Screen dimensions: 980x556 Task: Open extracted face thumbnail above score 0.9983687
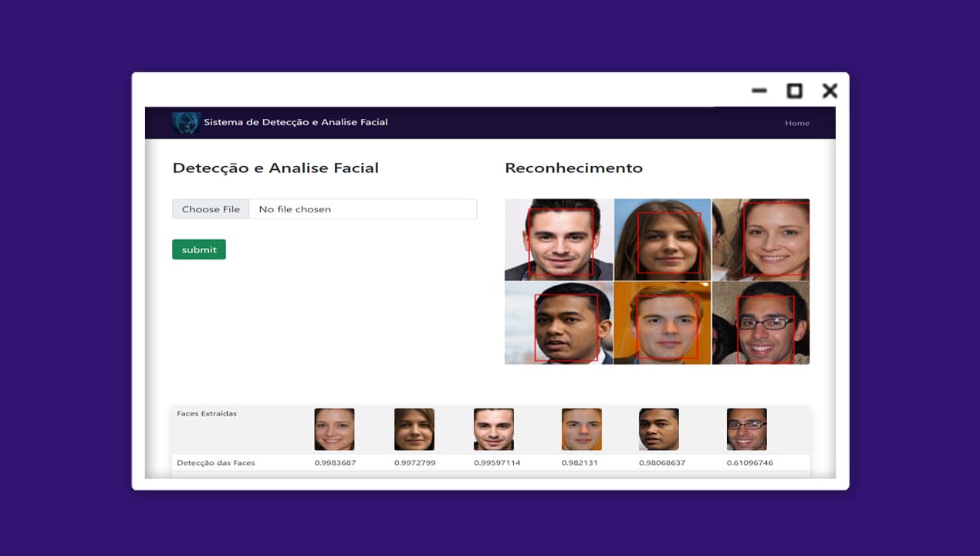pyautogui.click(x=334, y=429)
